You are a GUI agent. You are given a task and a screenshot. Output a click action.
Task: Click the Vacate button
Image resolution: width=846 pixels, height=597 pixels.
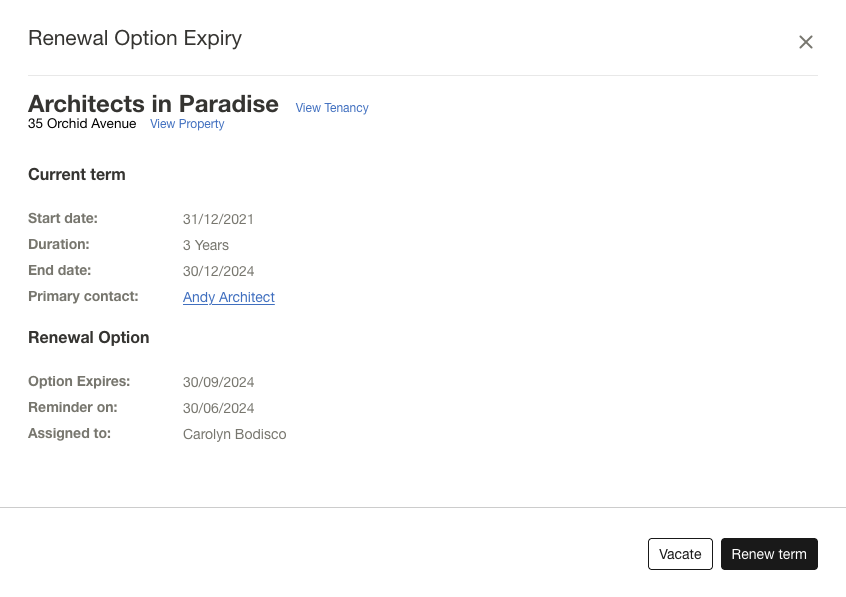(680, 554)
